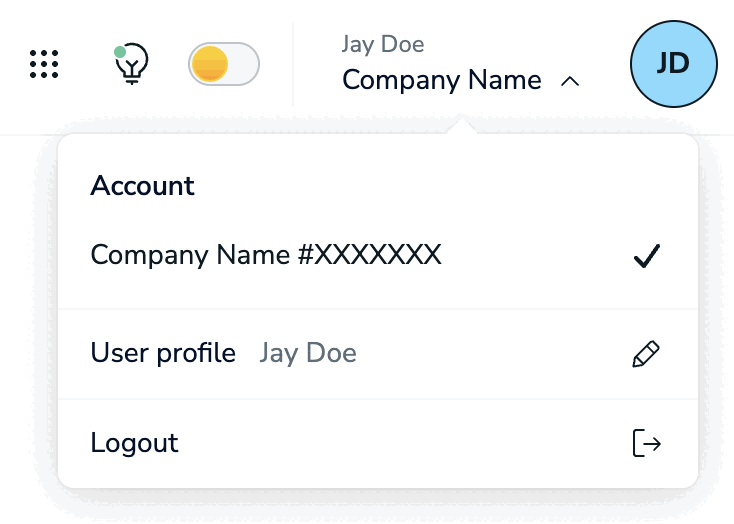Toggle the sun theme switch
The image size is (734, 524).
point(224,65)
